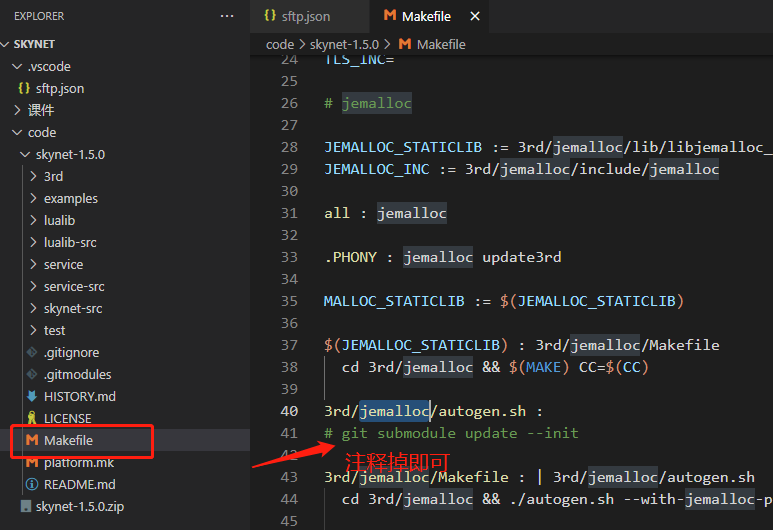Collapse the skynet-1.5.0 folder
The width and height of the screenshot is (773, 530).
[25, 154]
